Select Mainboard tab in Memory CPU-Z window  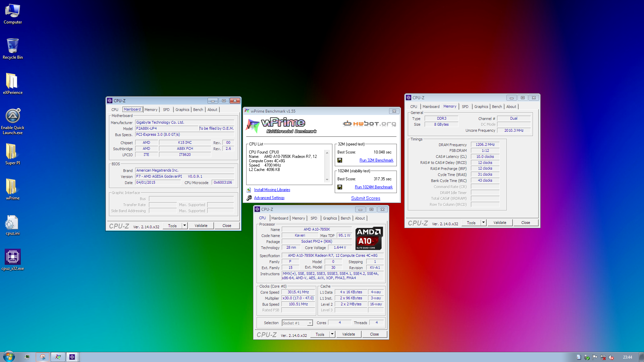coord(431,107)
